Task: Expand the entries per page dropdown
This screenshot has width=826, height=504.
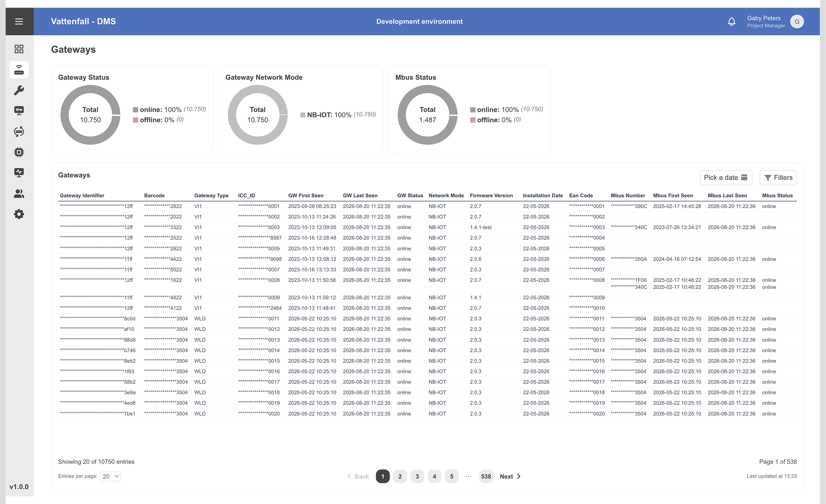Action: click(x=111, y=476)
